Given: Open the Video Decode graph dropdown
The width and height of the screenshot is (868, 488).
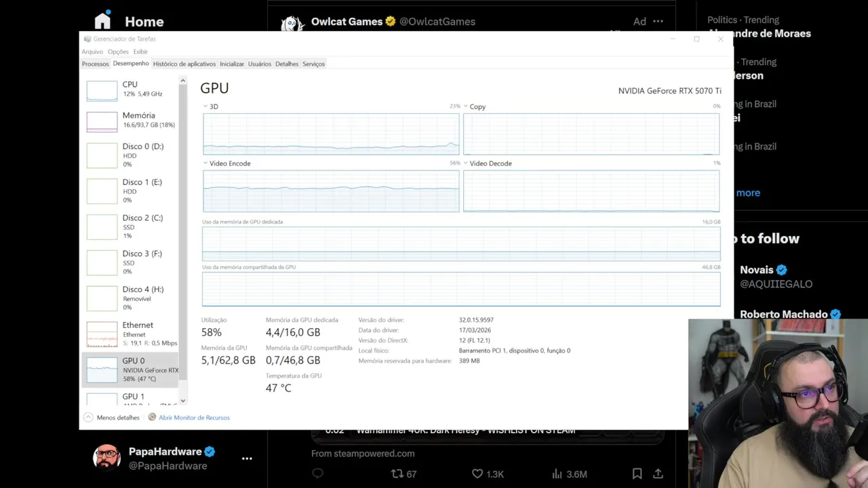Looking at the screenshot, I should [466, 163].
